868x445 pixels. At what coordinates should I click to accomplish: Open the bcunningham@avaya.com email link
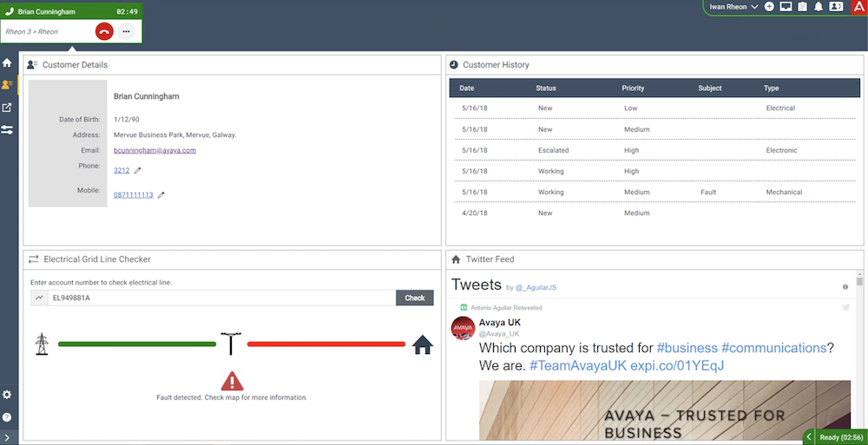click(155, 150)
